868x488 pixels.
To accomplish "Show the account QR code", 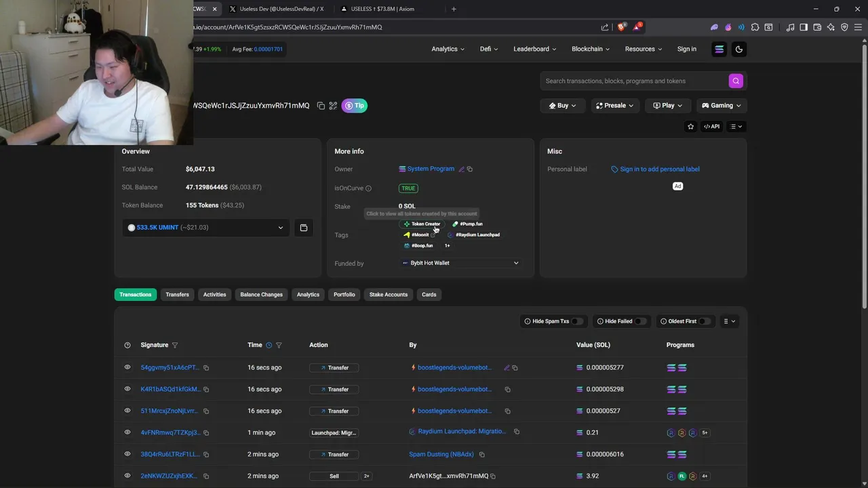I will tap(333, 106).
